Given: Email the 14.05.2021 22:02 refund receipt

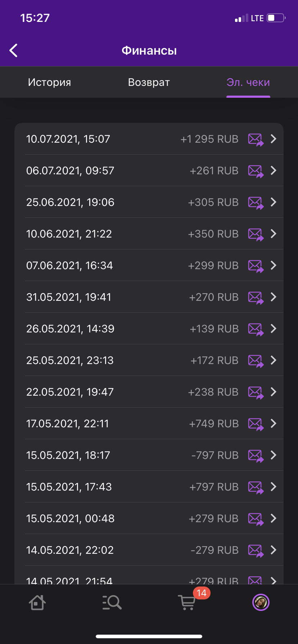Looking at the screenshot, I should 256,550.
